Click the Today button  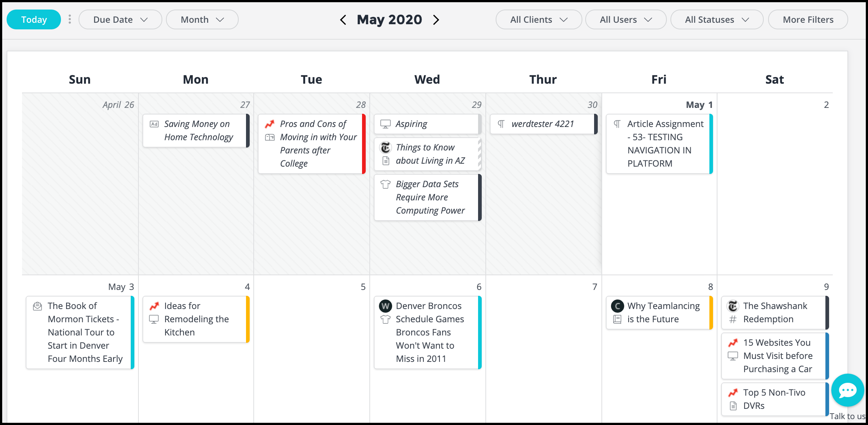(34, 19)
